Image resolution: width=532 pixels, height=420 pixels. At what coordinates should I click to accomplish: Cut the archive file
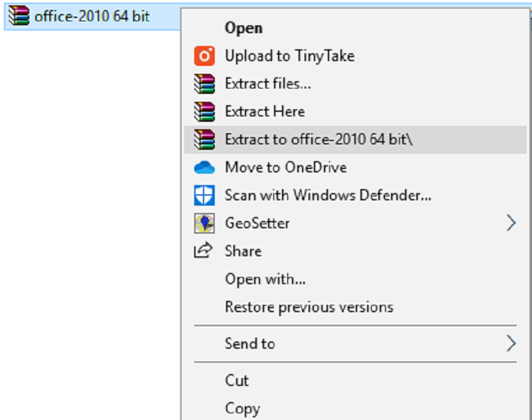[237, 380]
